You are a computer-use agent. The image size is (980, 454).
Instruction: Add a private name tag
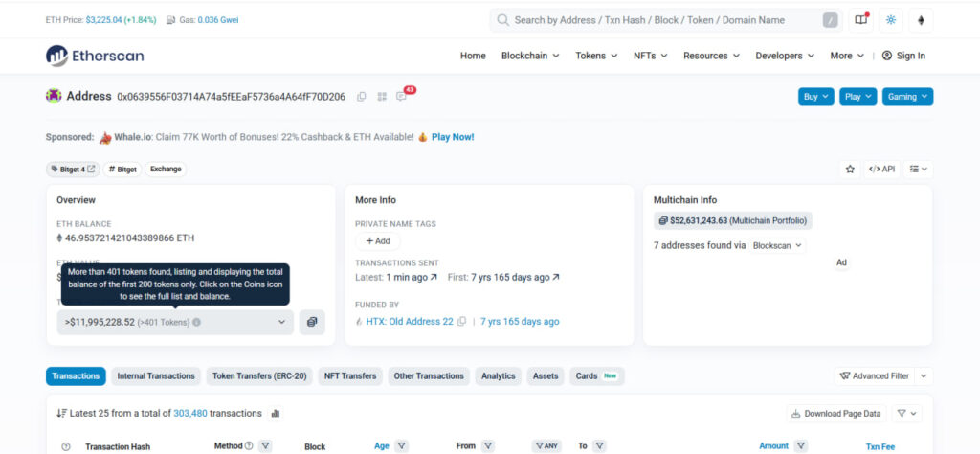click(x=377, y=240)
